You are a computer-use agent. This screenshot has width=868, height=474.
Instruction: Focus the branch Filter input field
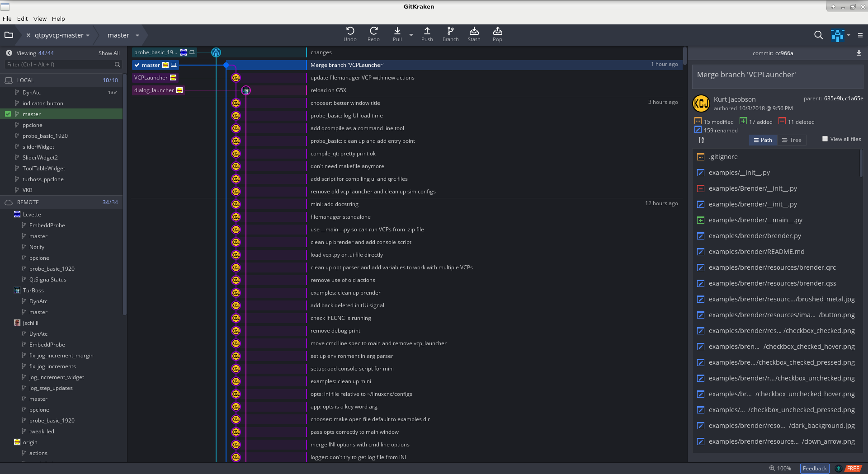pyautogui.click(x=63, y=65)
